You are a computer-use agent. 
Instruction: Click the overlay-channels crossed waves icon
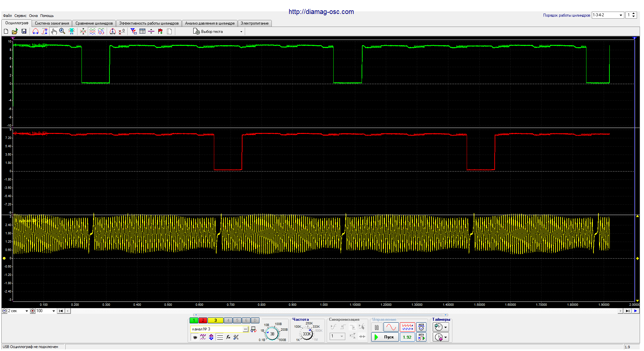pos(83,31)
